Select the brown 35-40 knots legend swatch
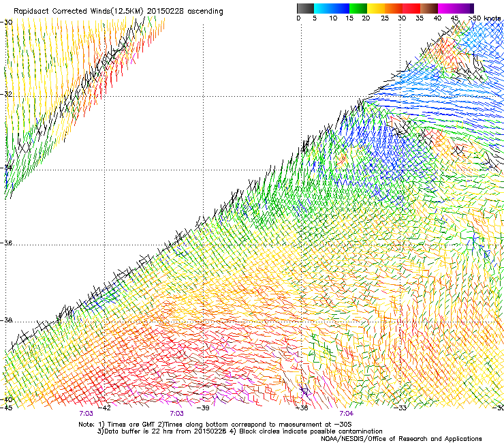504x443 pixels. tap(429, 8)
